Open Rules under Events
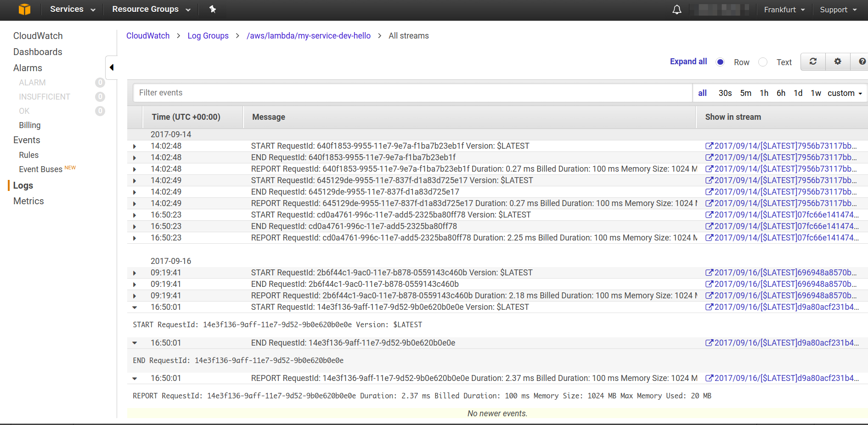 pos(29,155)
